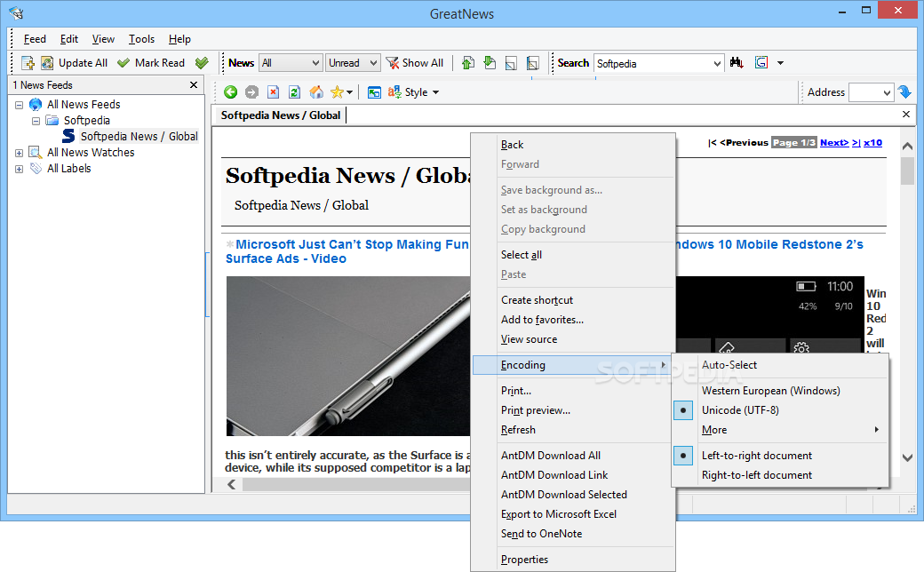The image size is (924, 572).
Task: Collapse the All News Feeds tree node
Action: (19, 105)
